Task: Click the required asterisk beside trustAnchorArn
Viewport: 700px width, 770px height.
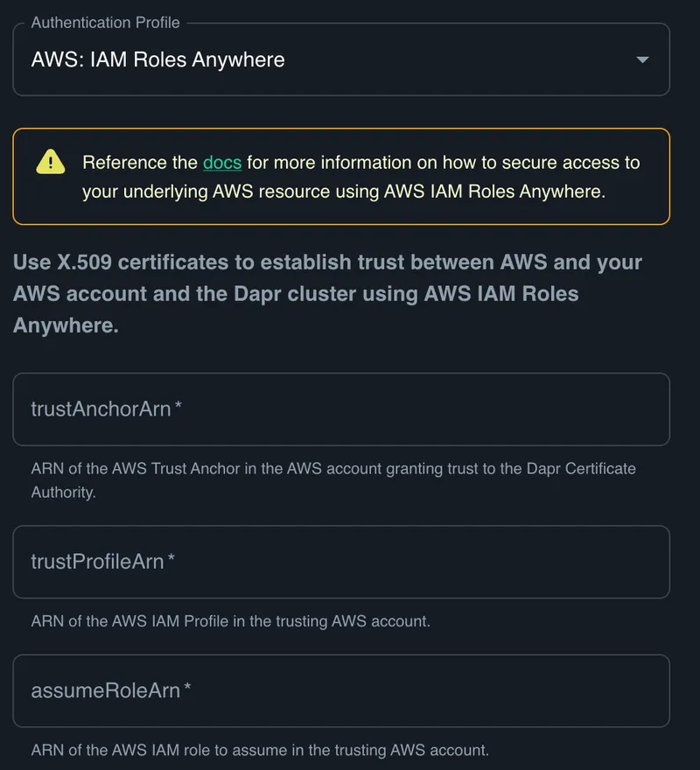Action: click(178, 409)
